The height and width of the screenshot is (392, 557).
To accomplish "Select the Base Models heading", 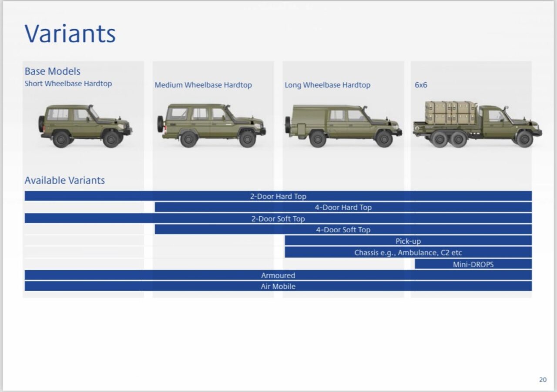I will coord(52,71).
